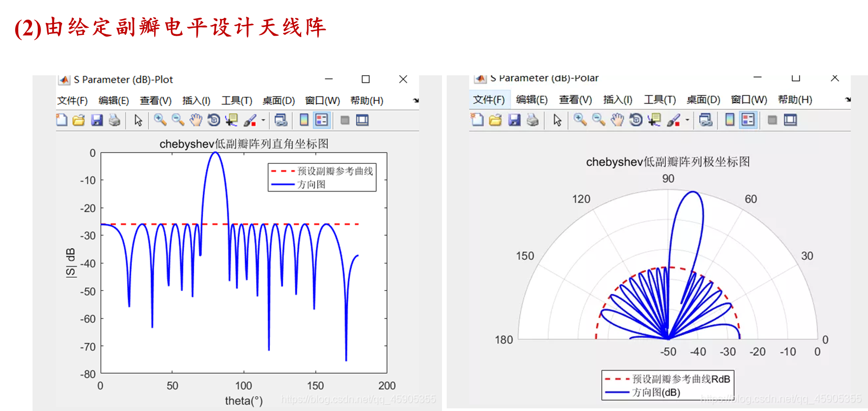Open 编辑(E) menu in Polar window
868x411 pixels.
click(532, 100)
